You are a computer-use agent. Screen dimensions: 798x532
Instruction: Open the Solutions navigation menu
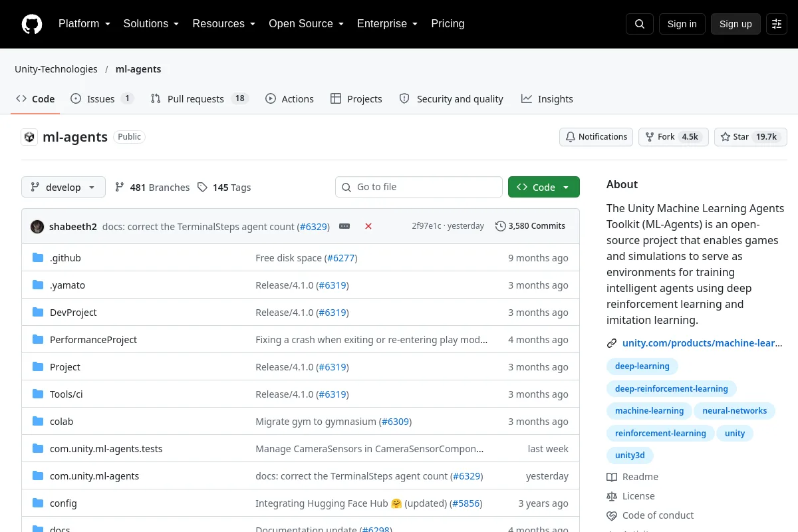click(x=151, y=24)
